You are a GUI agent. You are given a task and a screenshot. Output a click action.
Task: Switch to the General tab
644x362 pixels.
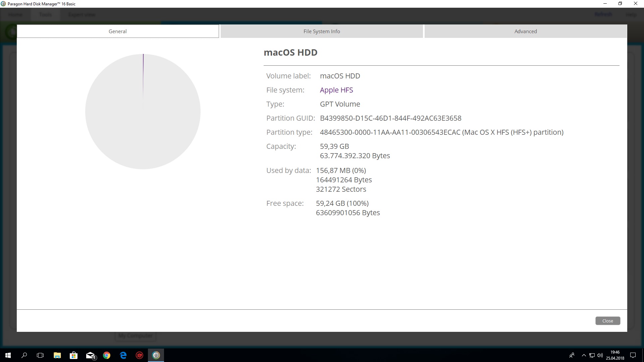point(118,31)
